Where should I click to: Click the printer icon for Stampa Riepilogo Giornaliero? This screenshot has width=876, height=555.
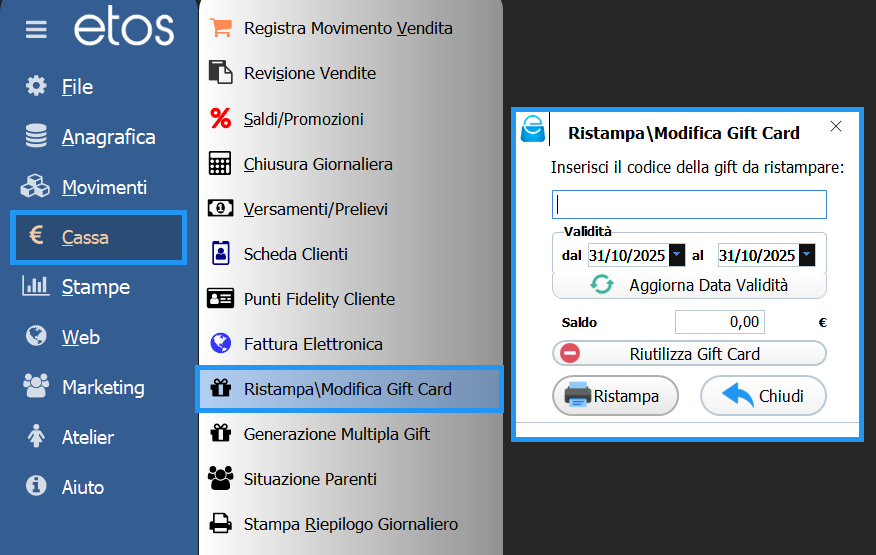coord(220,524)
